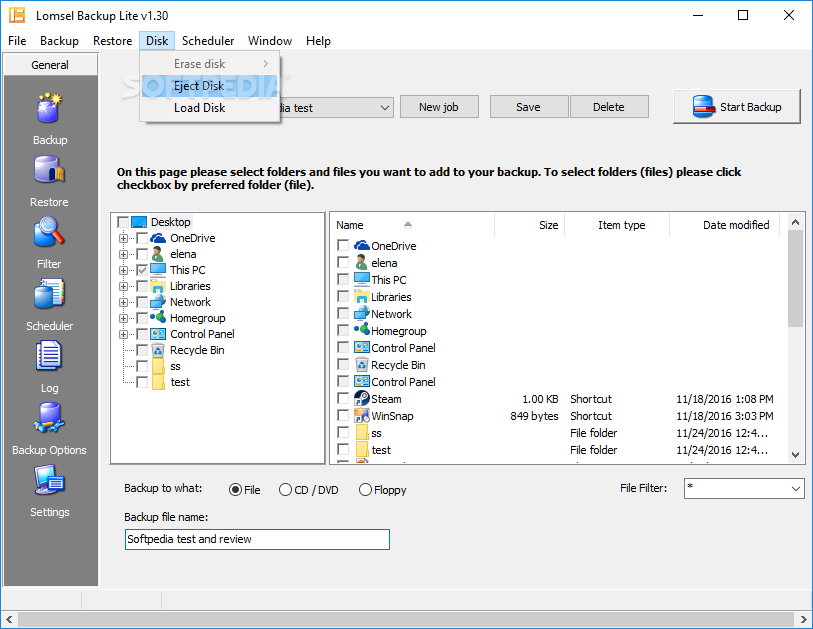Check the Libraries checkbox in folder tree
This screenshot has height=629, width=813.
(142, 286)
